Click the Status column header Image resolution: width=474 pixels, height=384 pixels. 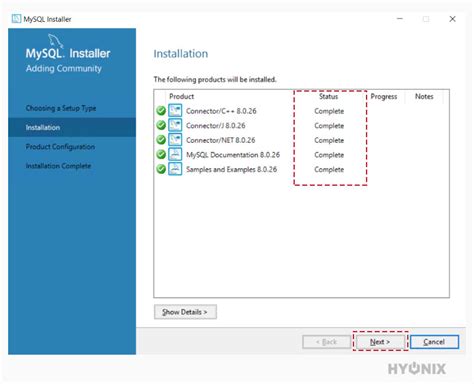(329, 96)
